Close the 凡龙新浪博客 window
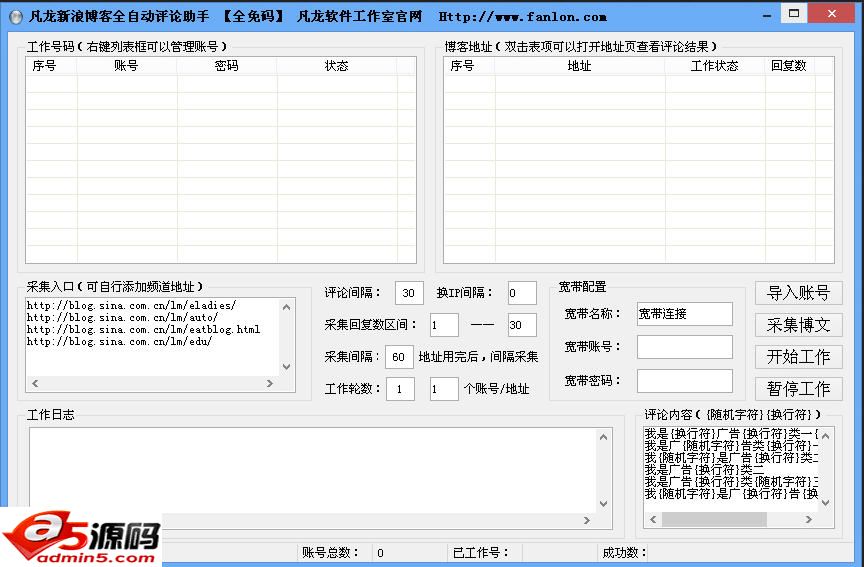Image resolution: width=864 pixels, height=567 pixels. pos(832,14)
